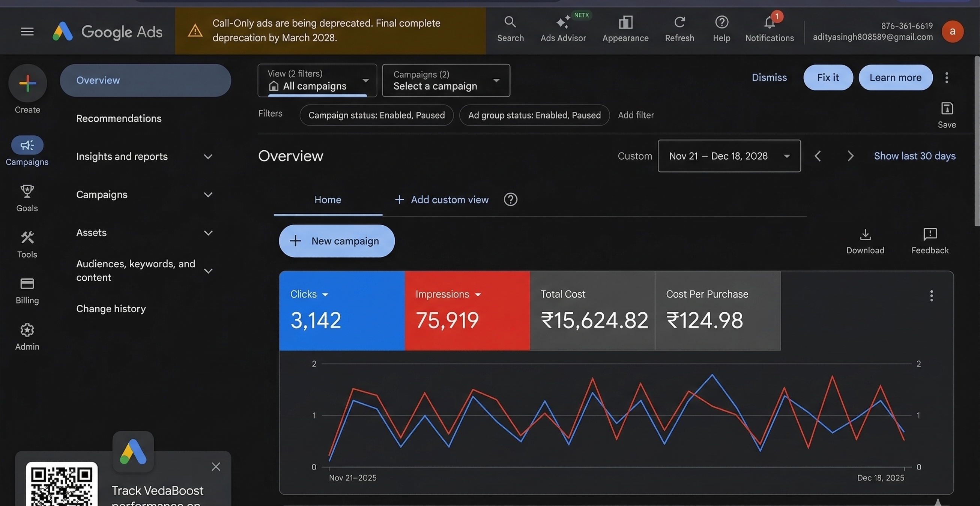The height and width of the screenshot is (506, 980).
Task: Open the Help menu
Action: click(x=721, y=28)
